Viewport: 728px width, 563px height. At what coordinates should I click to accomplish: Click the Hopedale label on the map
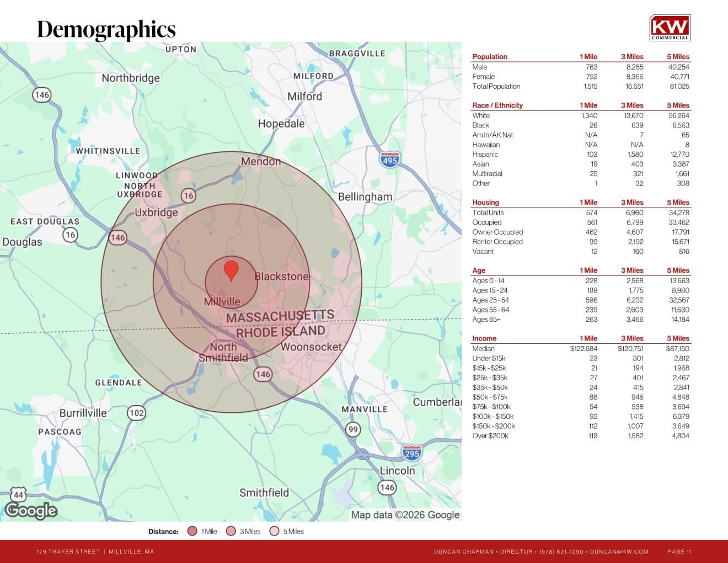click(x=281, y=124)
